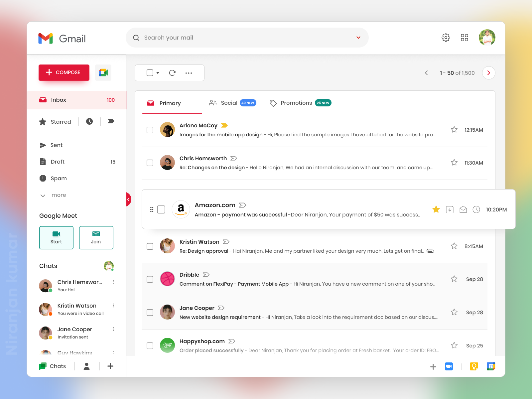Select the Happyshop.com email checkbox
This screenshot has height=399, width=532.
(150, 346)
